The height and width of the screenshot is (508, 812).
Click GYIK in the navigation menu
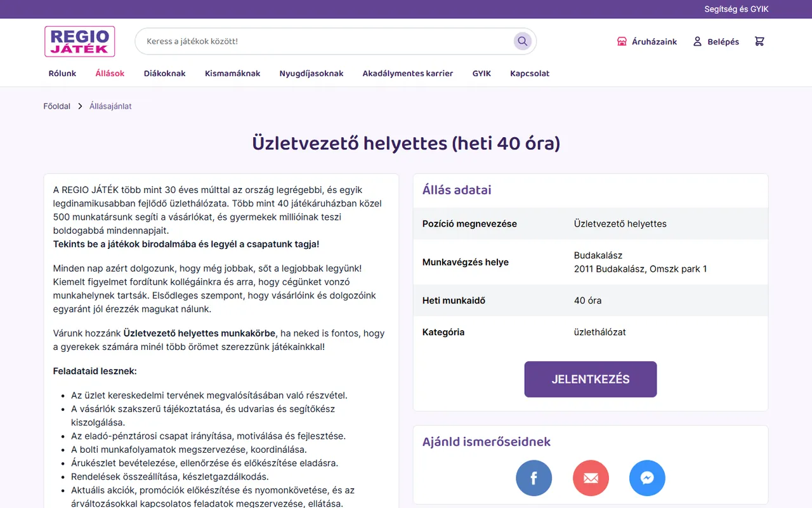tap(482, 74)
